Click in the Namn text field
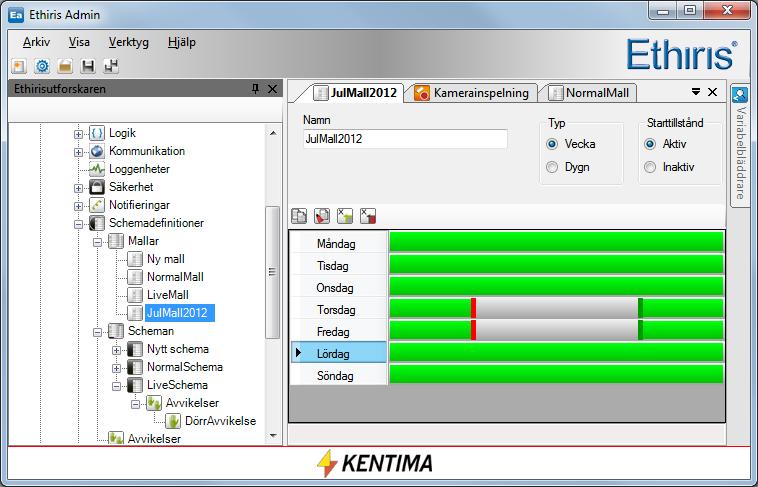Image resolution: width=758 pixels, height=487 pixels. click(405, 139)
